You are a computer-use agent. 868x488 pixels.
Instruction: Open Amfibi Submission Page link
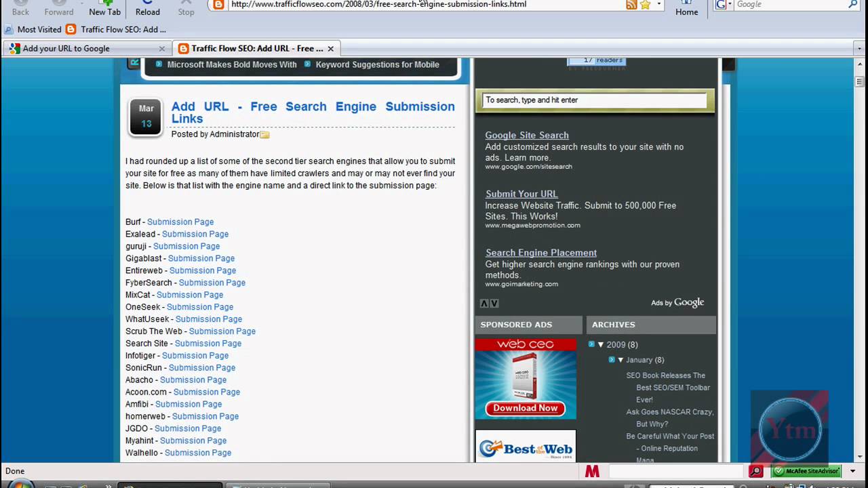pyautogui.click(x=189, y=405)
